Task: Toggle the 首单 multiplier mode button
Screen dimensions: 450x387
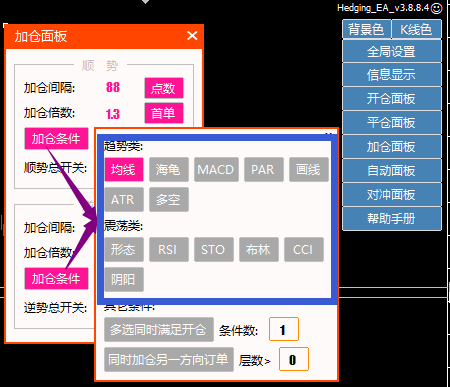Action: [164, 113]
